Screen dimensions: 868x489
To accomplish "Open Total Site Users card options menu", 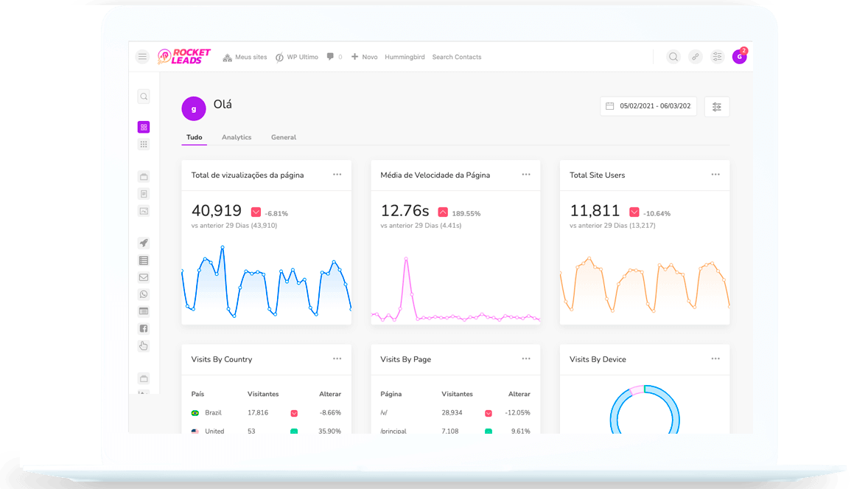I will point(715,175).
